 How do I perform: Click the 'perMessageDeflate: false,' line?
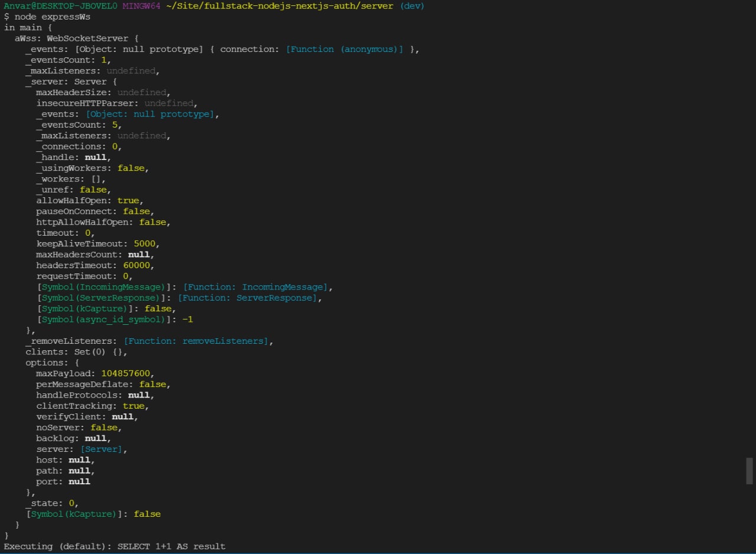click(103, 384)
